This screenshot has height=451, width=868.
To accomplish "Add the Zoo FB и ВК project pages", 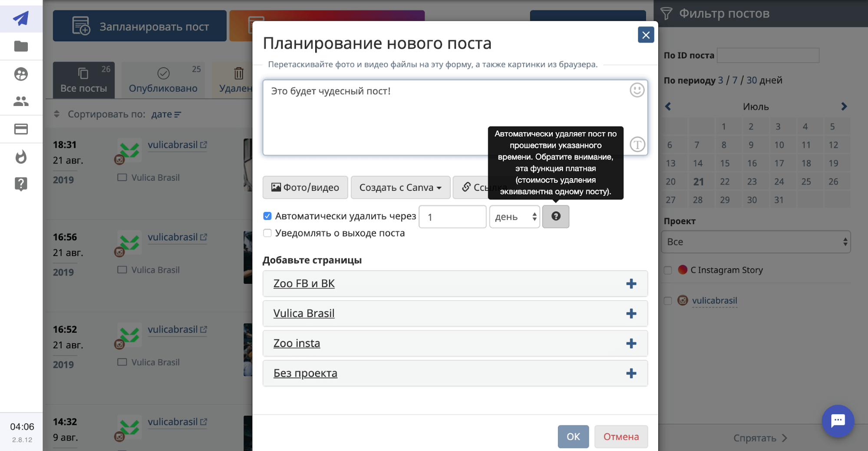I will [631, 284].
